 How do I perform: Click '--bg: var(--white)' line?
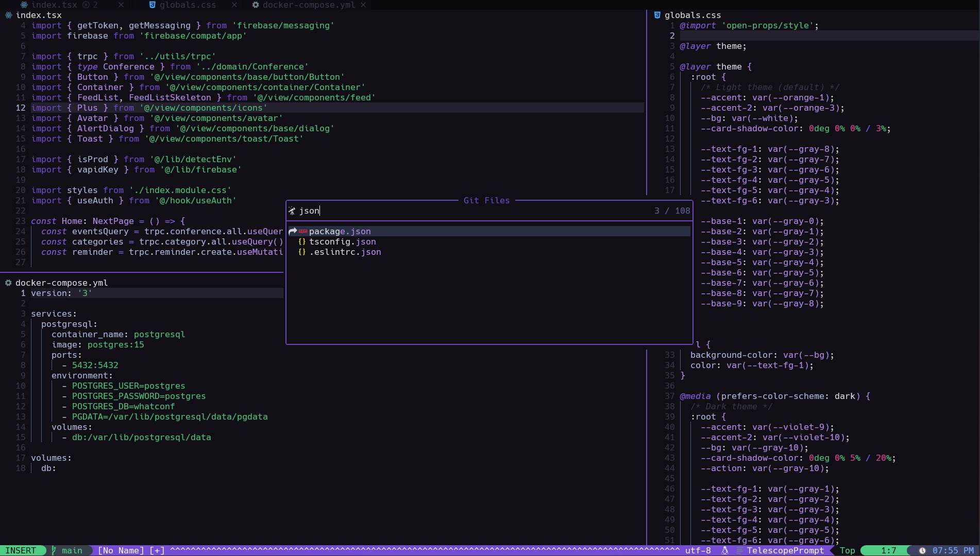749,118
